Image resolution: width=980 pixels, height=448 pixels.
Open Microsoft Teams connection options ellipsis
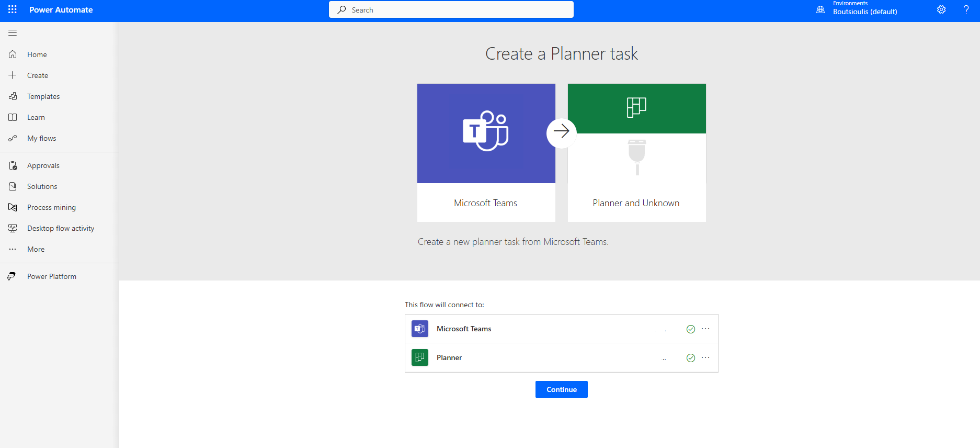click(705, 329)
